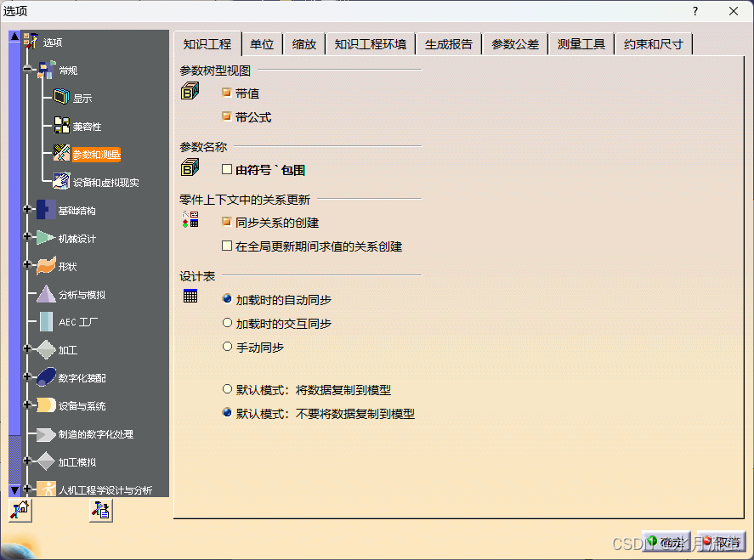The height and width of the screenshot is (560, 754).
Task: Toggle 同步关系的创建 checkbox
Action: pos(227,222)
